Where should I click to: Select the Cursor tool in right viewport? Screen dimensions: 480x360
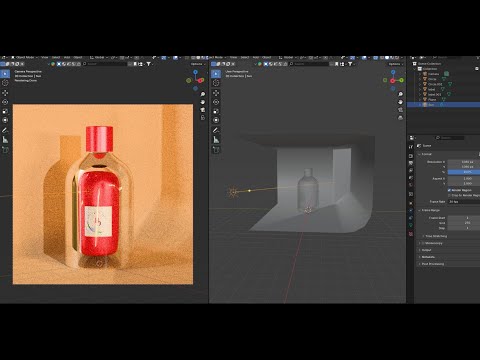(216, 83)
